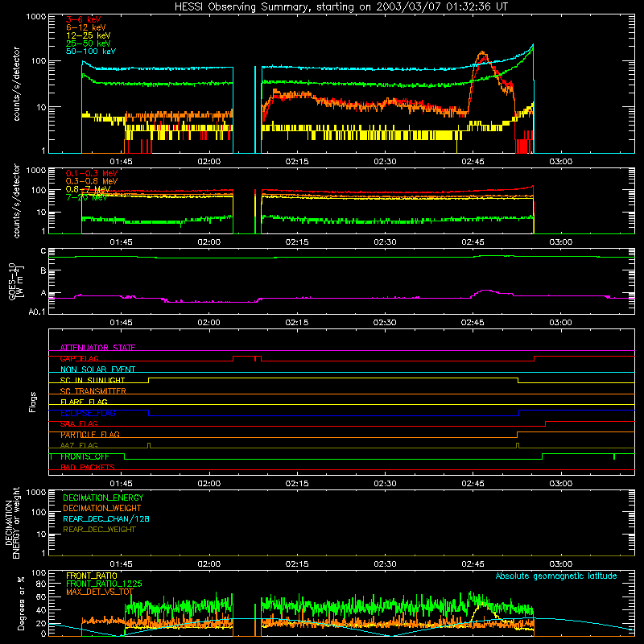Click the MAX_DET_VS_TOT legend label
644x644 pixels.
(x=100, y=592)
